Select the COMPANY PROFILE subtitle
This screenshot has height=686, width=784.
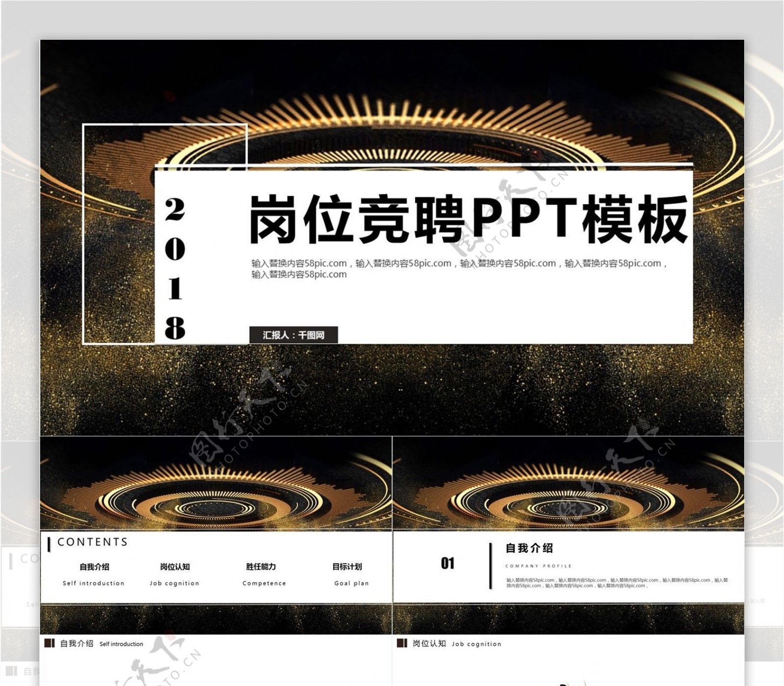pos(539,566)
